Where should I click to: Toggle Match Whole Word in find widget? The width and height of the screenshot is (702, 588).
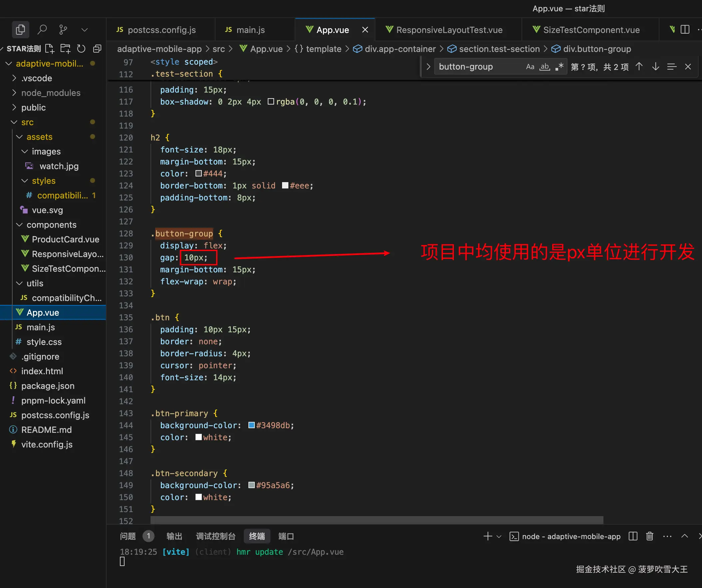[544, 67]
